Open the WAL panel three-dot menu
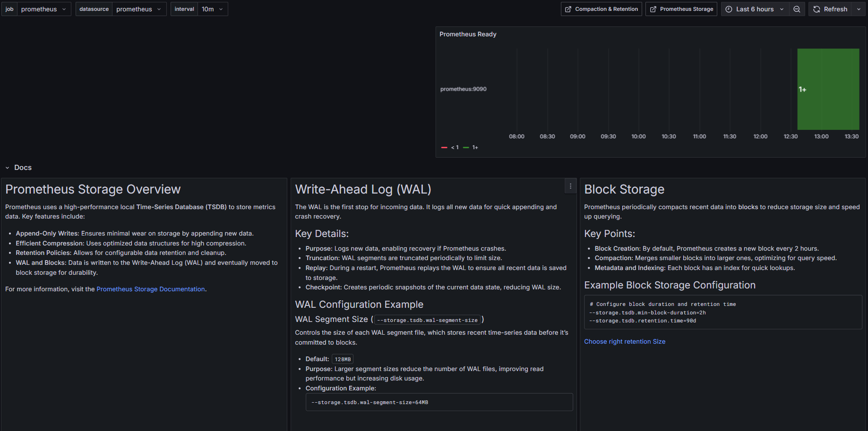This screenshot has height=431, width=868. pyautogui.click(x=570, y=186)
